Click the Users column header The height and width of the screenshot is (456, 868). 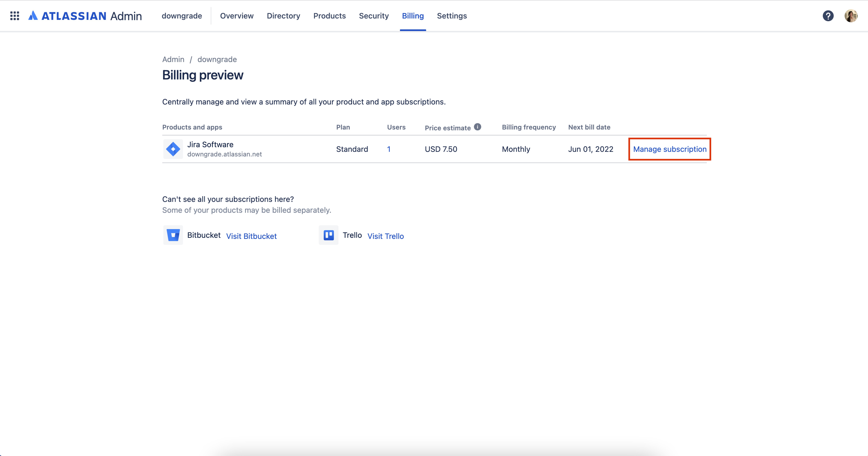pyautogui.click(x=396, y=127)
